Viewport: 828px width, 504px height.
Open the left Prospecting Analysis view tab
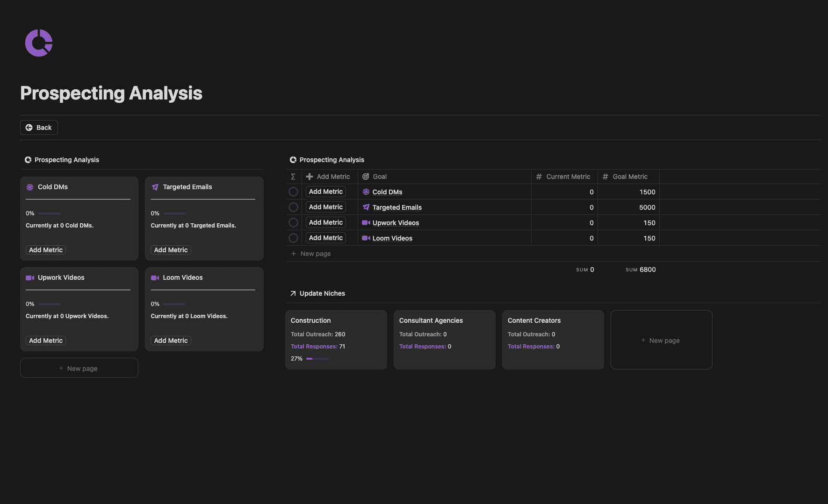coord(62,160)
